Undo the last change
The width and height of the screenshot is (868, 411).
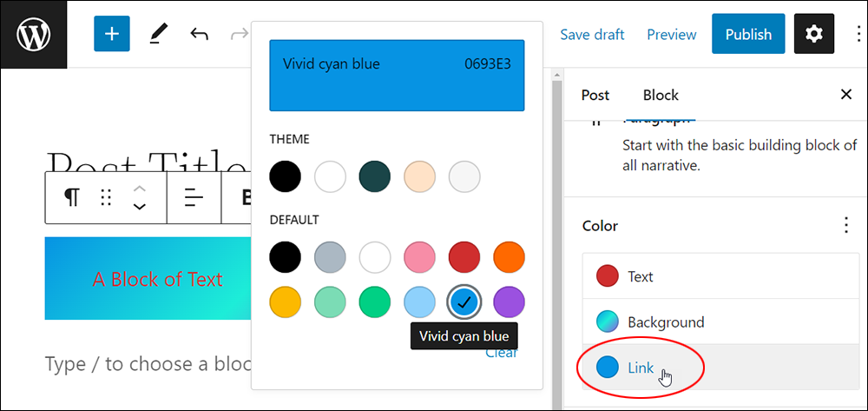pyautogui.click(x=200, y=35)
